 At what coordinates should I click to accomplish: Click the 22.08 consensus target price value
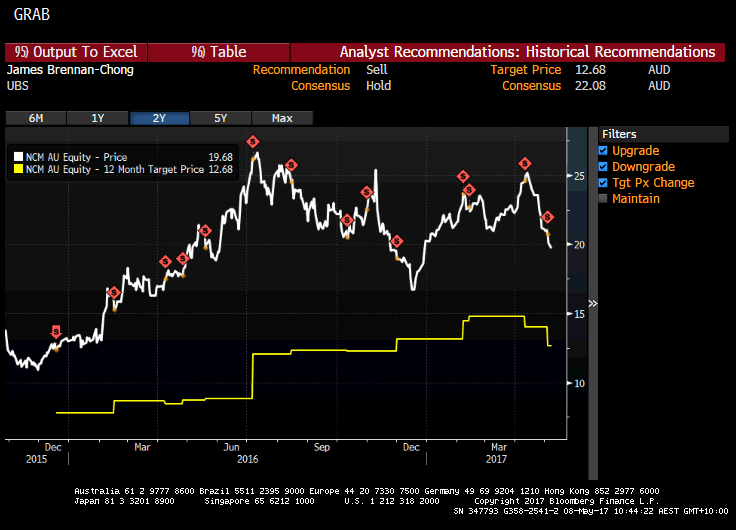[590, 86]
